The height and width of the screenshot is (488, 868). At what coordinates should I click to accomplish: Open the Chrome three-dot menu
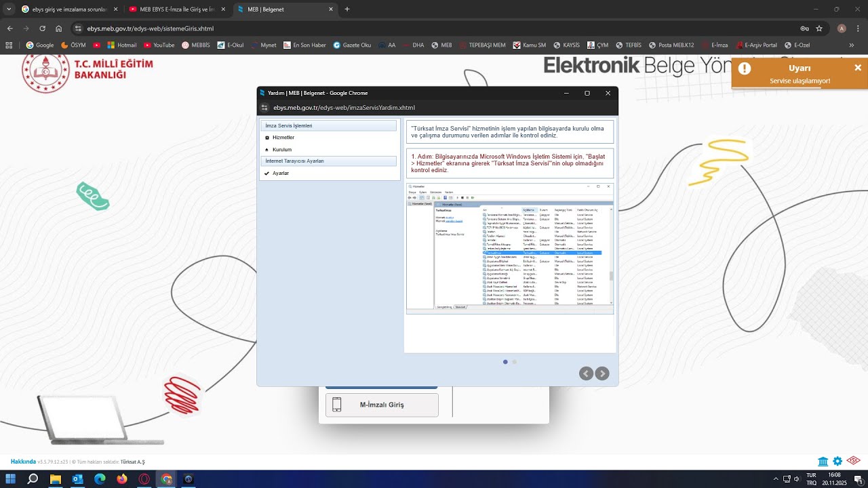click(x=857, y=28)
